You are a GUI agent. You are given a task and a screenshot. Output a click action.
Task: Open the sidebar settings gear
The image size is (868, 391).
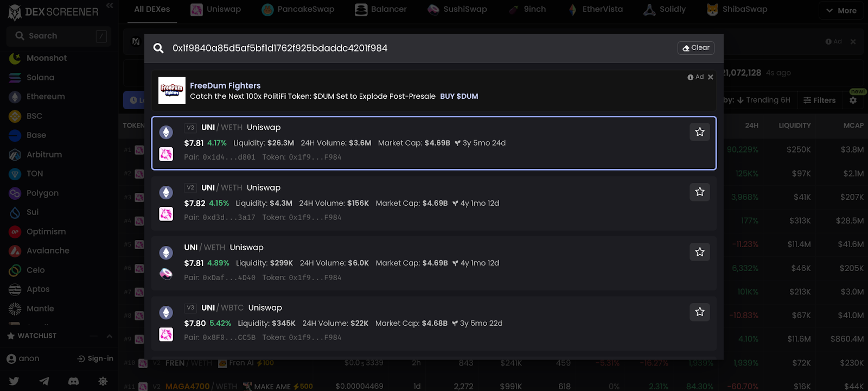[x=103, y=381]
